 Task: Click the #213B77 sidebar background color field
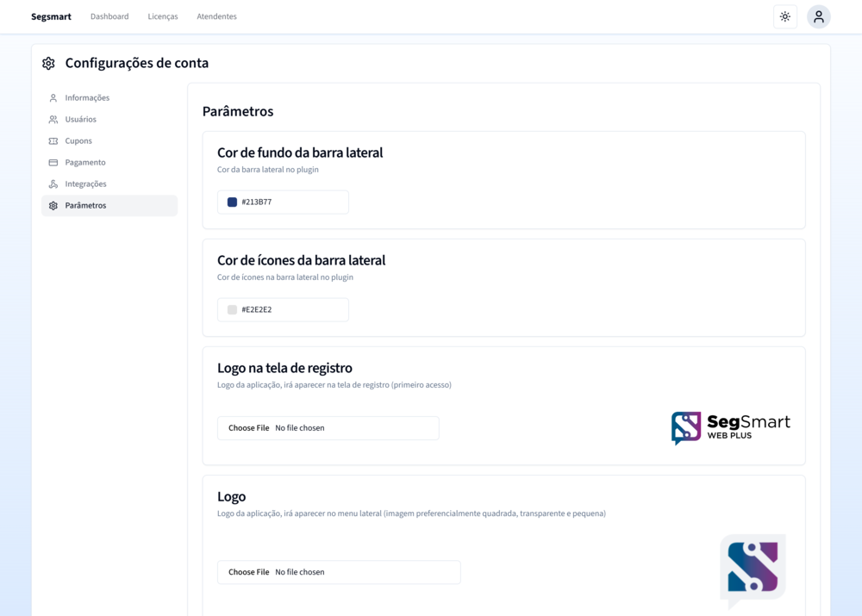coord(283,202)
